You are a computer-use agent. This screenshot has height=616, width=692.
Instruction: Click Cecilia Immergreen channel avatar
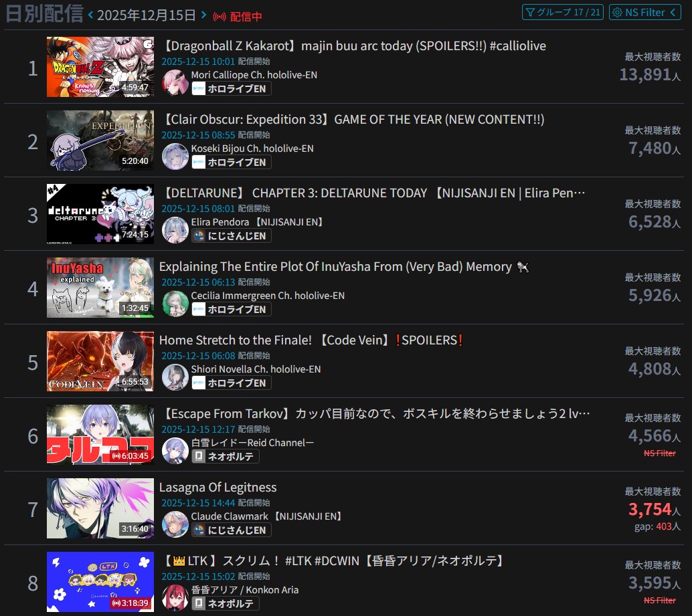175,304
